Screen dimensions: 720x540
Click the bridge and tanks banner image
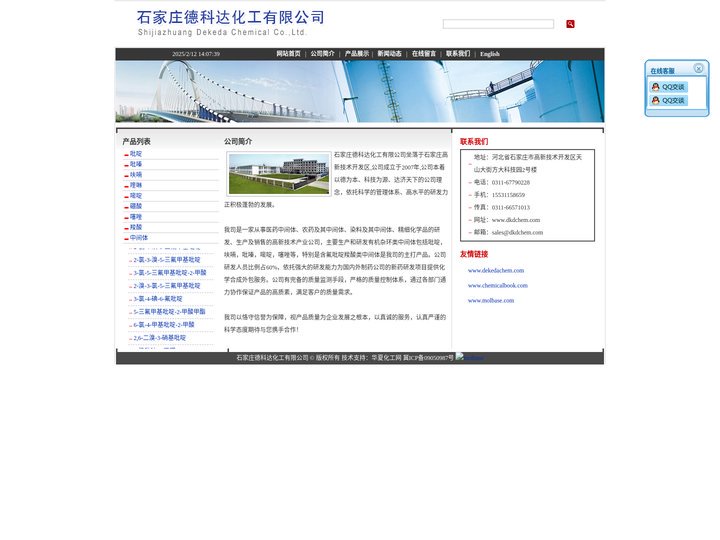[x=360, y=91]
